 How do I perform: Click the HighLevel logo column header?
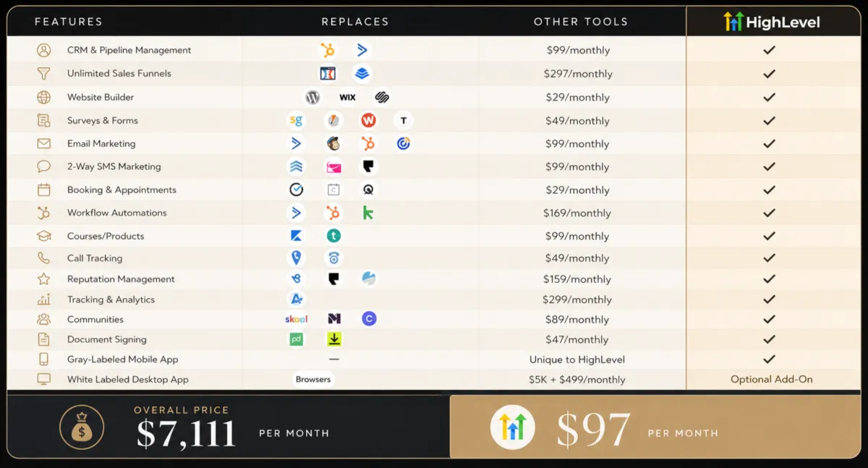(771, 22)
